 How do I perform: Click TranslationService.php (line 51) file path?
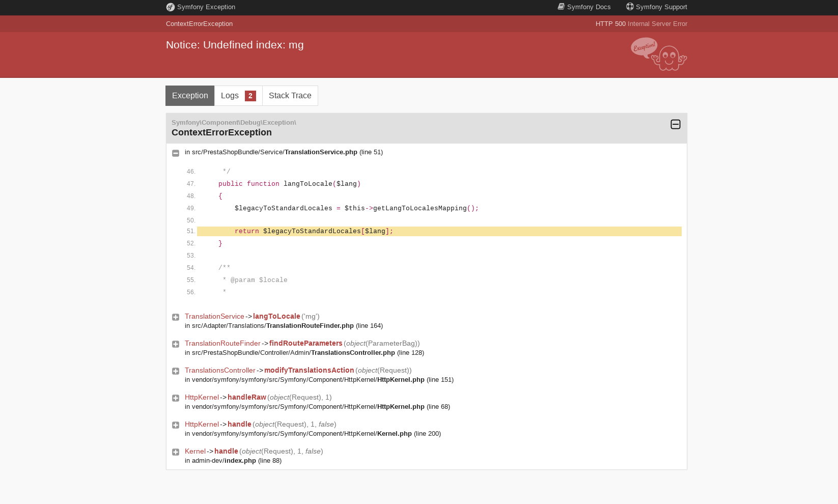[x=284, y=152]
